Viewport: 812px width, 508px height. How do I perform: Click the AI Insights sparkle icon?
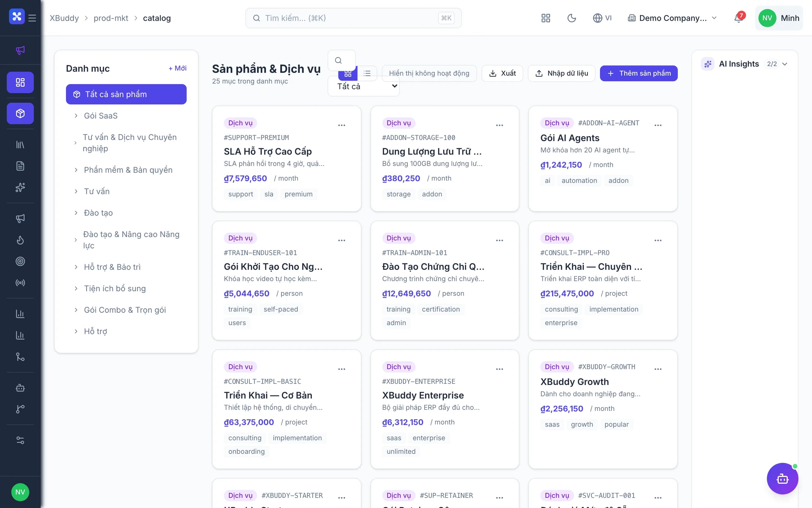pyautogui.click(x=708, y=64)
